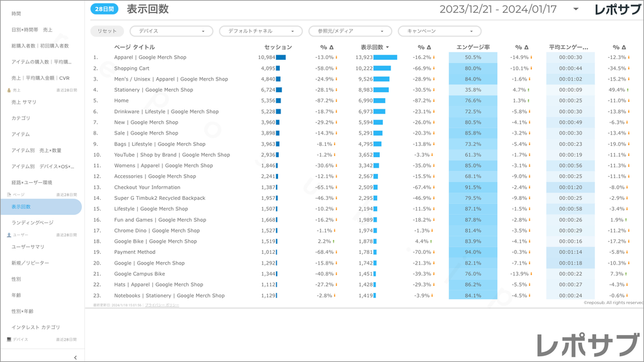Click the レポサブ logo in the header

pyautogui.click(x=618, y=9)
